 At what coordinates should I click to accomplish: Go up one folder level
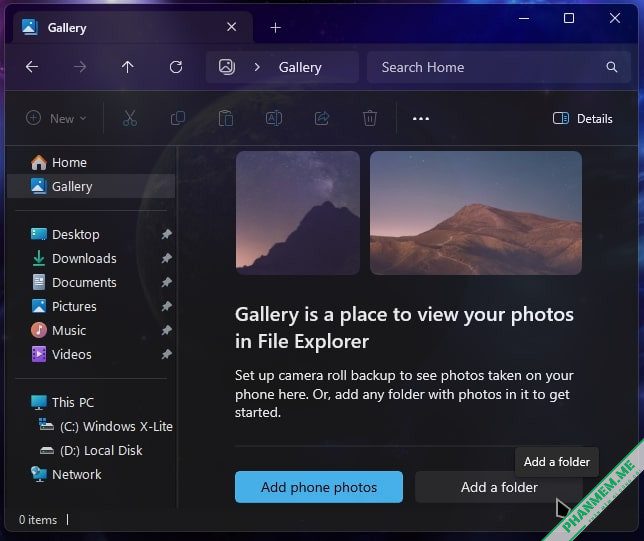coord(128,67)
